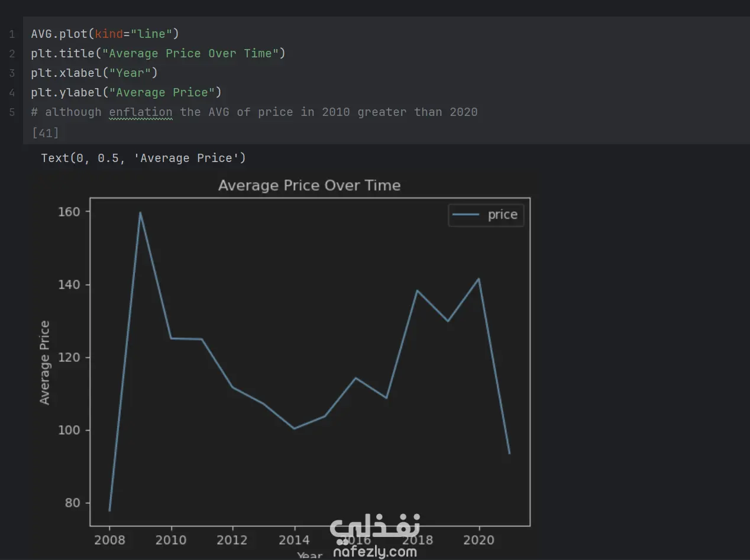Click the misspelled word "enflation" in the comment
Screen dimensions: 750x560
141,112
